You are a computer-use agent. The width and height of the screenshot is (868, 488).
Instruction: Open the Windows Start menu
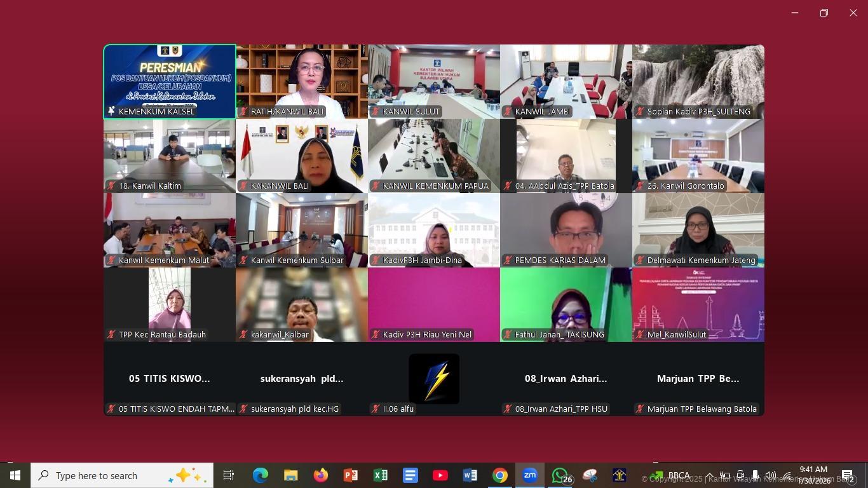point(15,475)
